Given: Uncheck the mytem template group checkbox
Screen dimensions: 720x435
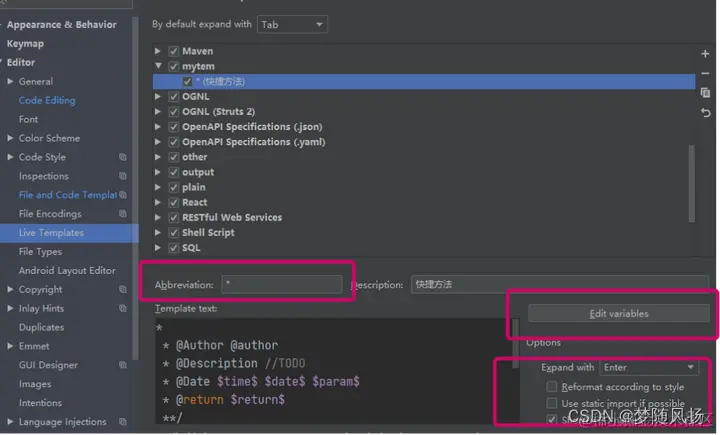Looking at the screenshot, I should point(174,66).
